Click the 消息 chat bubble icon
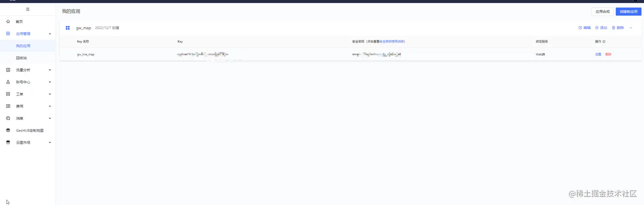The image size is (644, 205). [x=8, y=118]
